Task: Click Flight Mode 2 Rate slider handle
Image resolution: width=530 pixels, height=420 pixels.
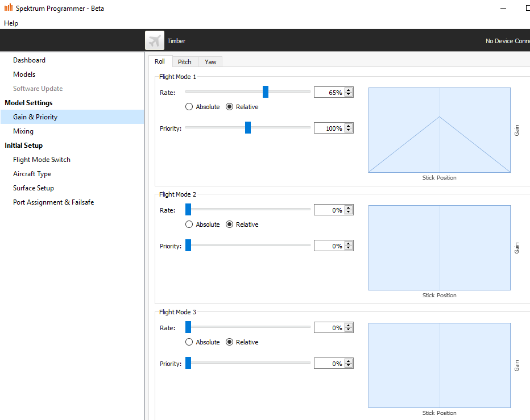Action: tap(188, 209)
